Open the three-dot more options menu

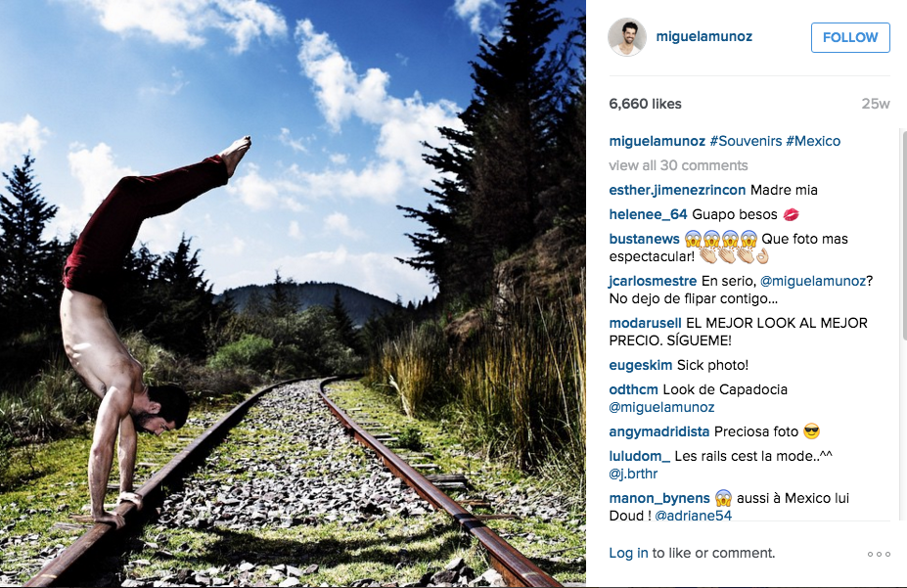pos(879,554)
